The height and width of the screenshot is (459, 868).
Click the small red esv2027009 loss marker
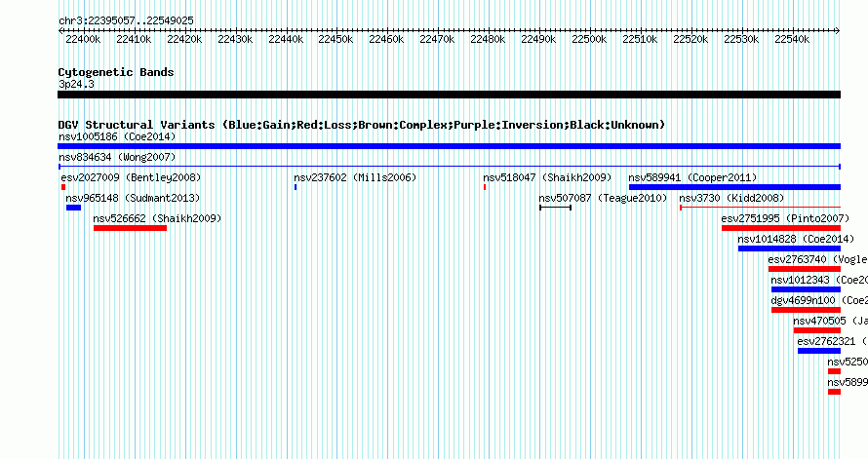point(63,187)
